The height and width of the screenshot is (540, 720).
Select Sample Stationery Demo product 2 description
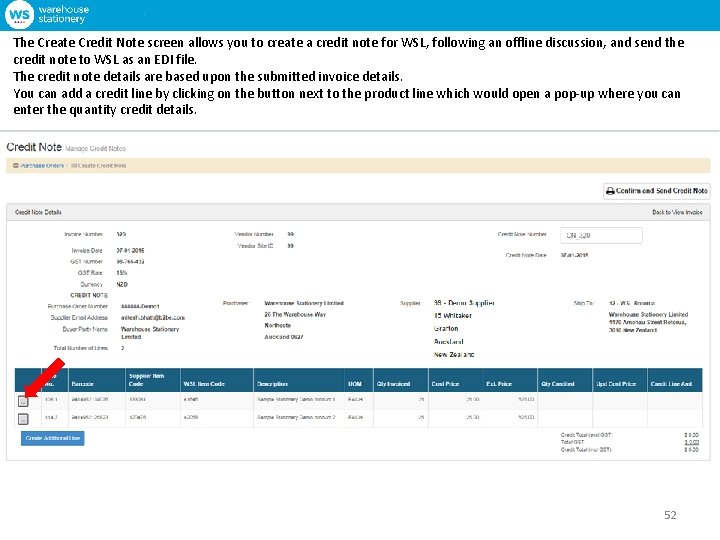(x=296, y=417)
